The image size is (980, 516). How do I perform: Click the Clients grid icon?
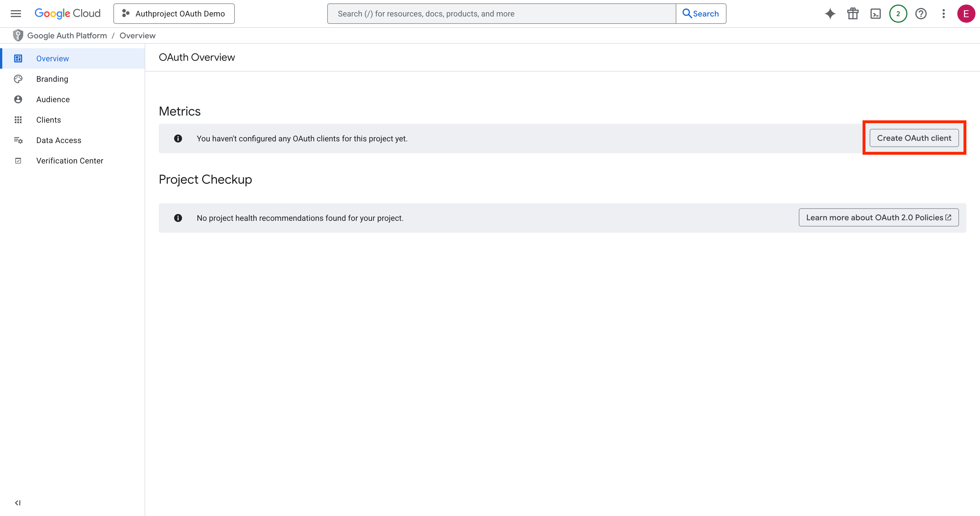pyautogui.click(x=18, y=119)
